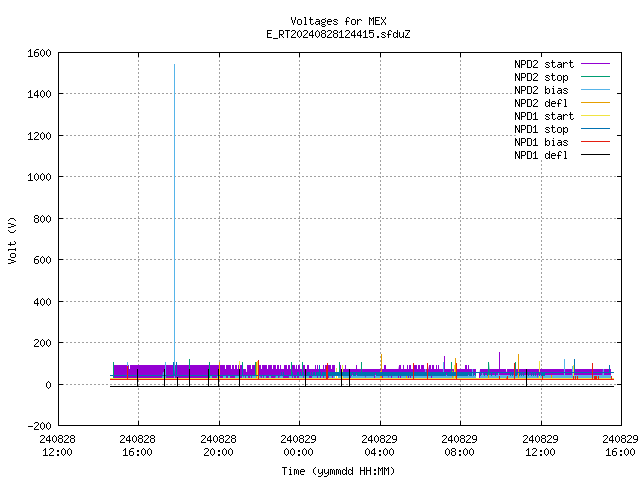Click the '240829 04:00' x-axis tick label
Screen dimensions: 640x480
380,445
